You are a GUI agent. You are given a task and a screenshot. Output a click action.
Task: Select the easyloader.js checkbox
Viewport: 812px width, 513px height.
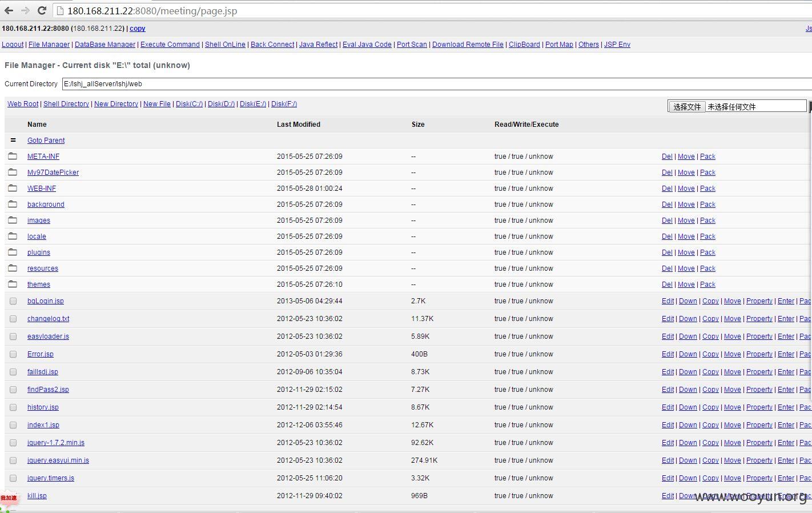13,336
